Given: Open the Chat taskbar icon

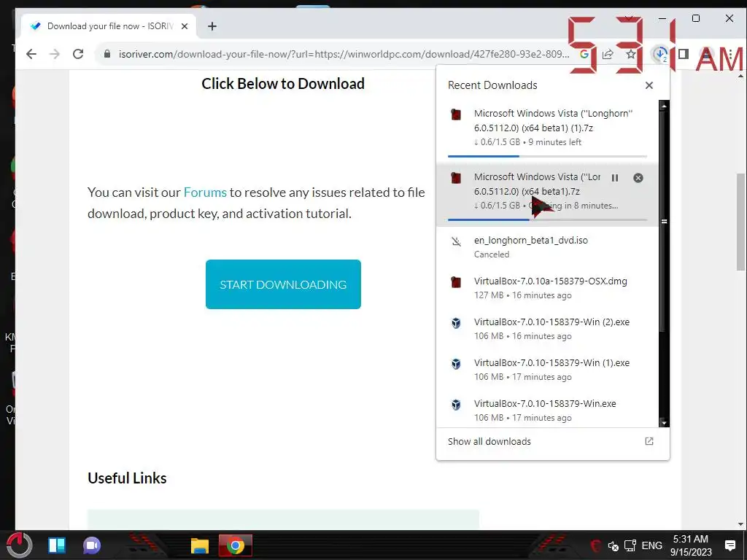Looking at the screenshot, I should (92, 545).
